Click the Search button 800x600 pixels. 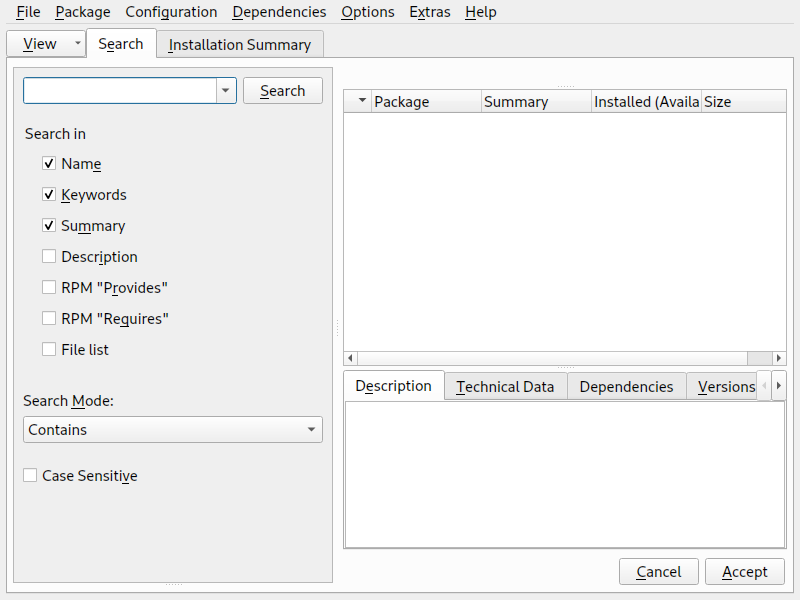[x=282, y=91]
